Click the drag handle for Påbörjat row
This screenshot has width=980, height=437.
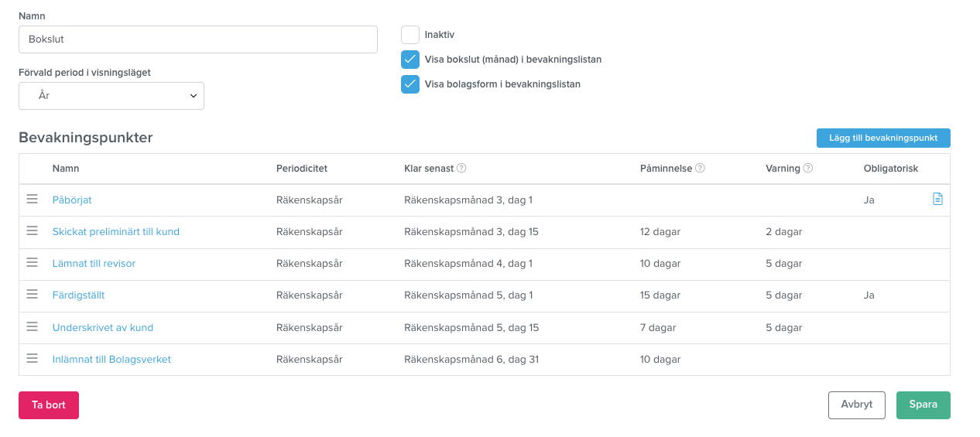tap(33, 199)
